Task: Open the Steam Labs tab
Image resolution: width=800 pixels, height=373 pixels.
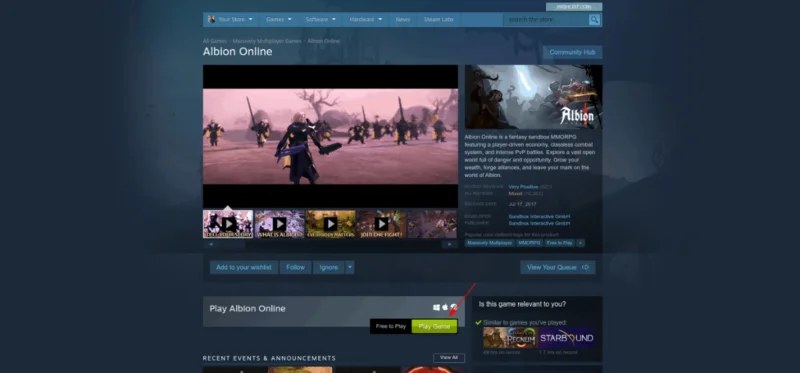Action: tap(439, 19)
